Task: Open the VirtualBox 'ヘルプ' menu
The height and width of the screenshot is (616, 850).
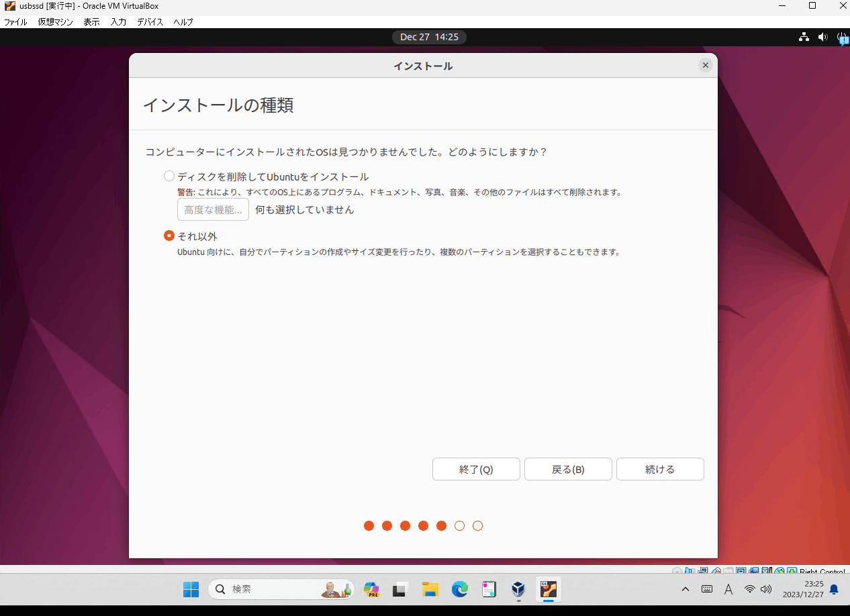Action: [183, 22]
